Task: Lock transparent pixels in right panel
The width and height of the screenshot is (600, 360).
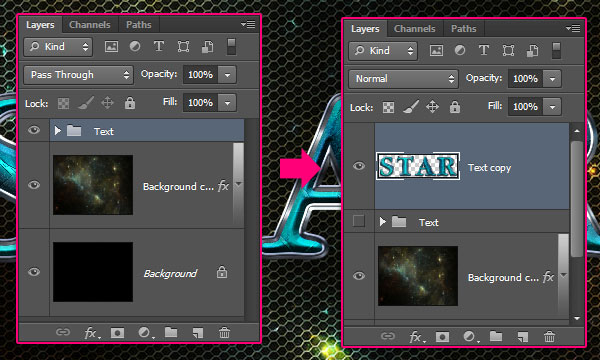Action: (388, 107)
